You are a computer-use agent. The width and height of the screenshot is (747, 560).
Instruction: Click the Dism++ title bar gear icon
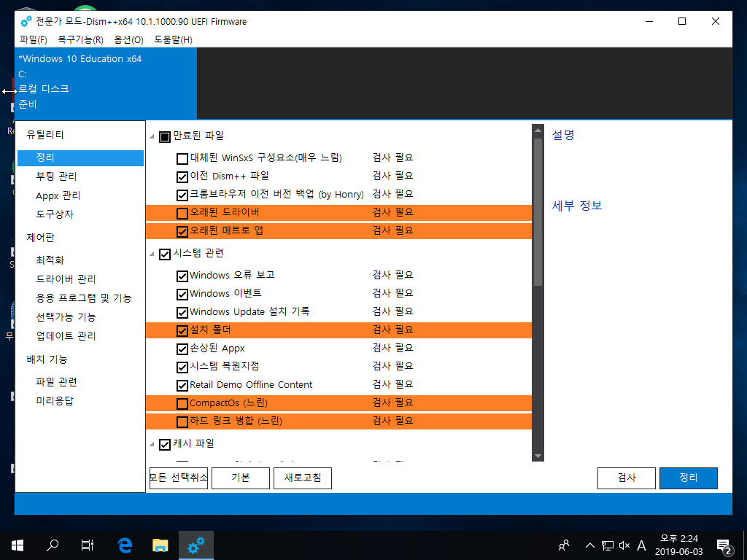pyautogui.click(x=26, y=21)
